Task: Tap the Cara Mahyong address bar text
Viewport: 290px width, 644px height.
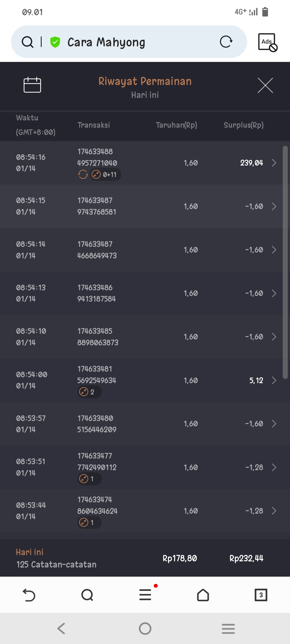Action: 106,42
